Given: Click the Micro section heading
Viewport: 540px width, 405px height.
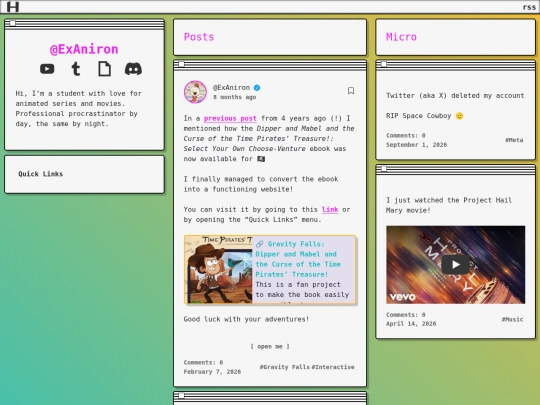Looking at the screenshot, I should [x=401, y=37].
